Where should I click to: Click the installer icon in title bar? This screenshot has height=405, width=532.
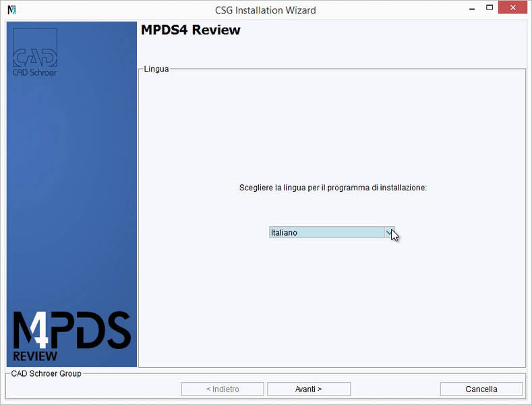12,10
